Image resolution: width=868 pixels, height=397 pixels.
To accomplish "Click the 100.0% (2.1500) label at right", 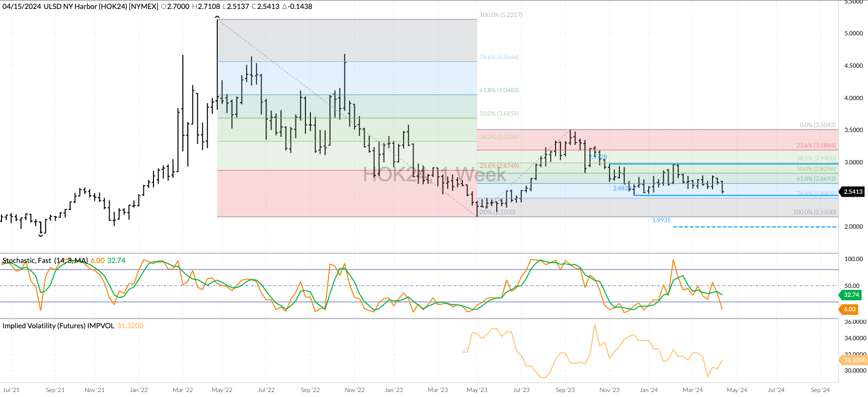I will pyautogui.click(x=814, y=212).
